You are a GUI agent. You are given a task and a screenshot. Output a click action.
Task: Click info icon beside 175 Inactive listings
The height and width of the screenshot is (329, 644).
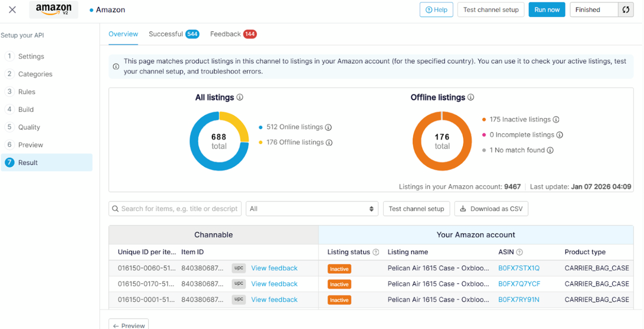(556, 119)
